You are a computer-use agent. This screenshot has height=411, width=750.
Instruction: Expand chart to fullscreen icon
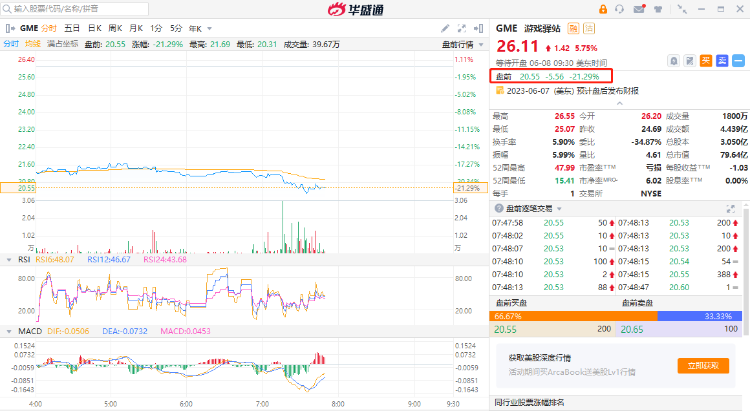click(x=462, y=28)
